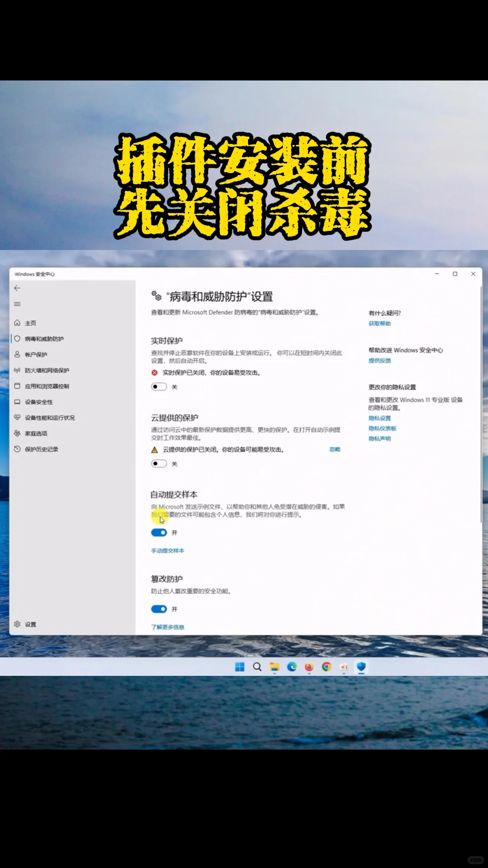Open the taskbar app left of the shield
This screenshot has height=868, width=488.
[344, 667]
